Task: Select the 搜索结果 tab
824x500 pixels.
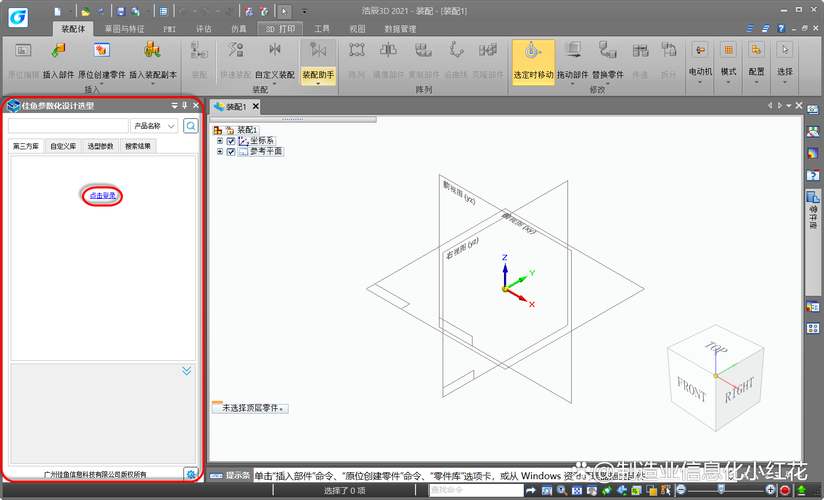Action: coord(138,146)
